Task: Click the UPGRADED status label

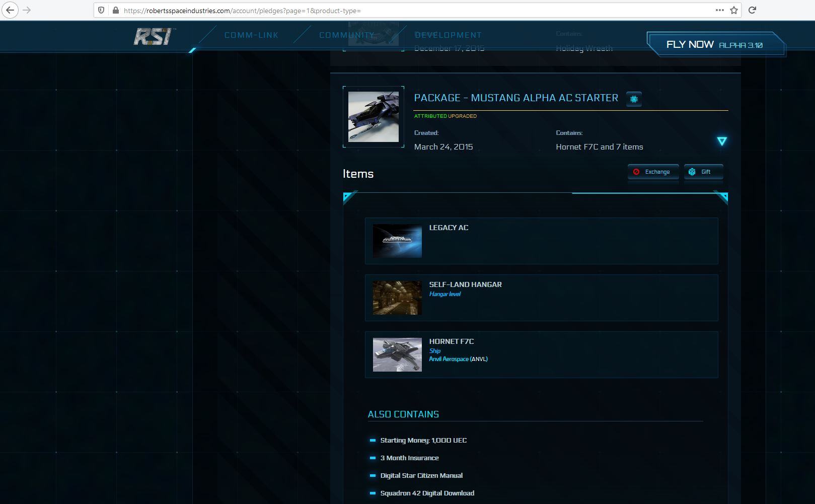Action: click(x=462, y=116)
